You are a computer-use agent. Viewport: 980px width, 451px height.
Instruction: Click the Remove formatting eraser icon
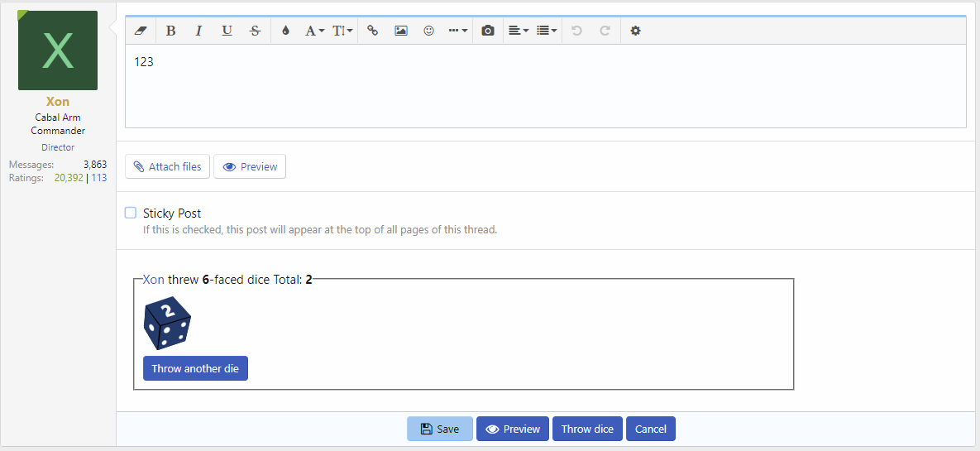coord(140,31)
